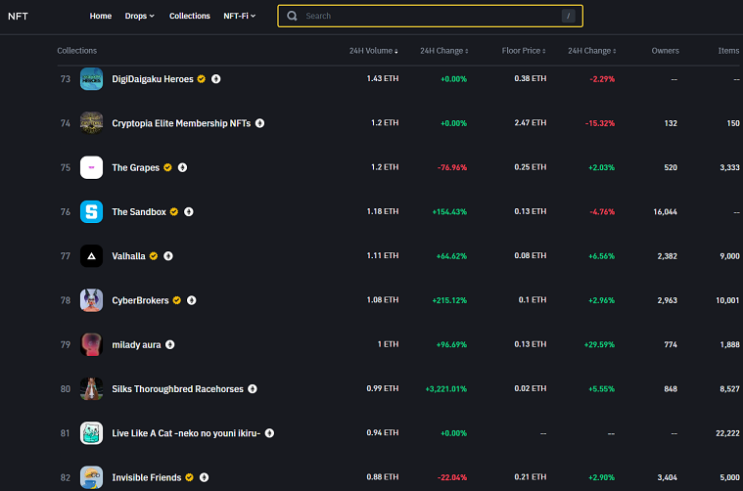Open Invisible Friends collection avatar
Image resolution: width=743 pixels, height=491 pixels.
(x=91, y=477)
